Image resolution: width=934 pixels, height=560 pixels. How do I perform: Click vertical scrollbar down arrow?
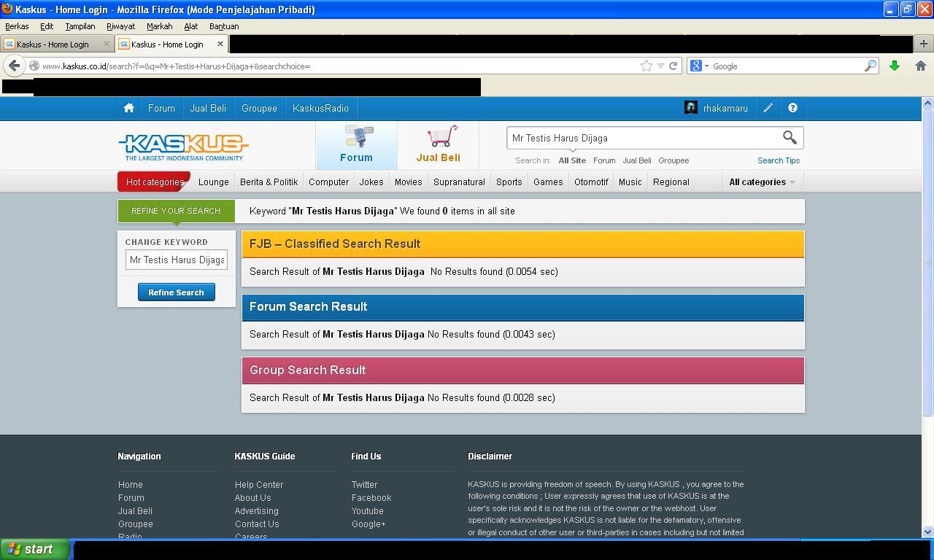tap(927, 532)
